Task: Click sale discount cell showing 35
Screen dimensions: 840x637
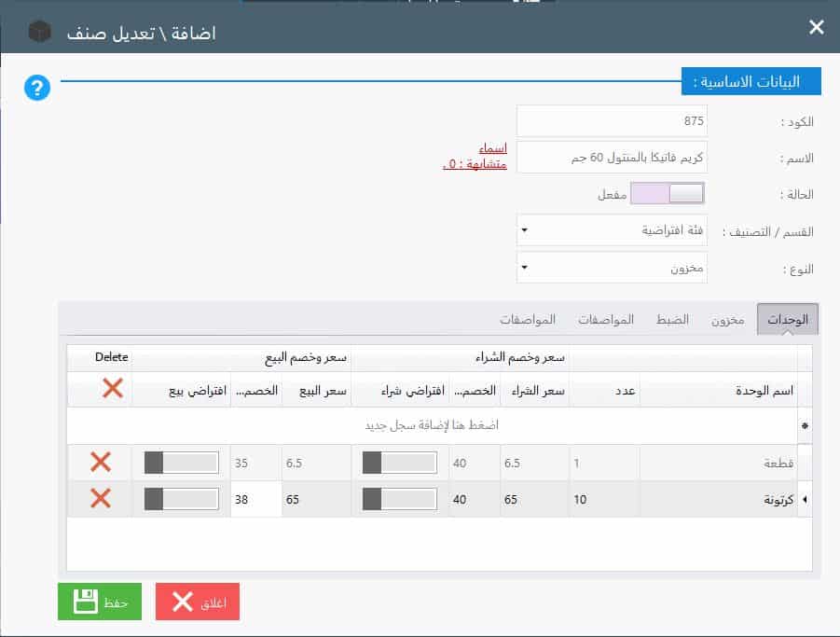Action: [x=256, y=463]
